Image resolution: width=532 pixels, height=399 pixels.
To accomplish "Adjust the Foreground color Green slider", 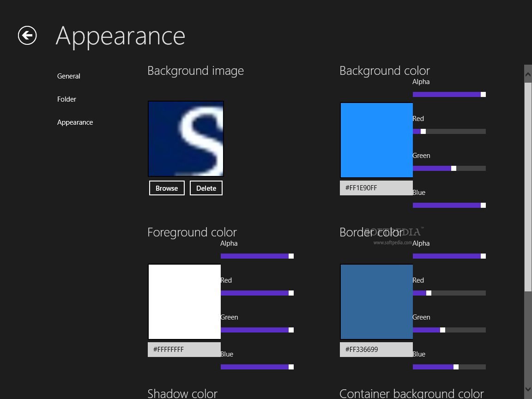I will coord(257,330).
